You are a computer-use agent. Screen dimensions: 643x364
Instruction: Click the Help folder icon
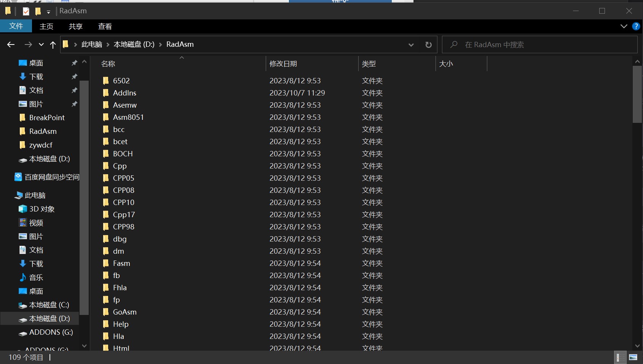click(x=106, y=324)
